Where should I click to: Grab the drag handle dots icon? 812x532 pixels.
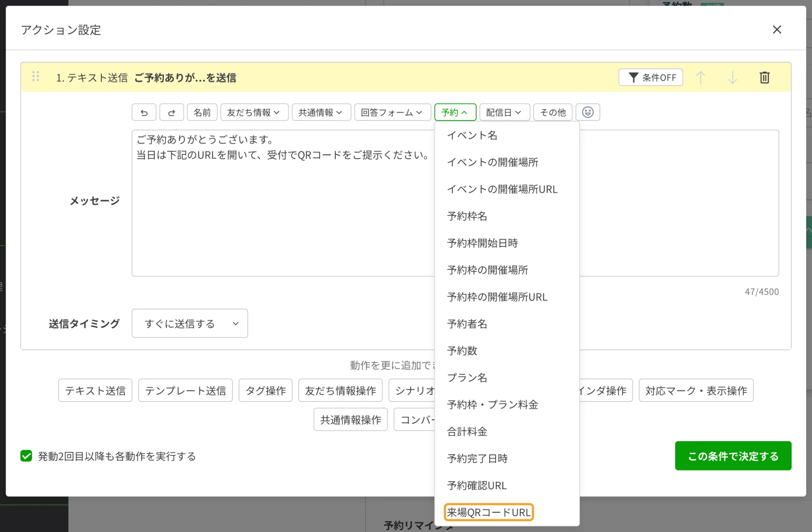tap(36, 76)
